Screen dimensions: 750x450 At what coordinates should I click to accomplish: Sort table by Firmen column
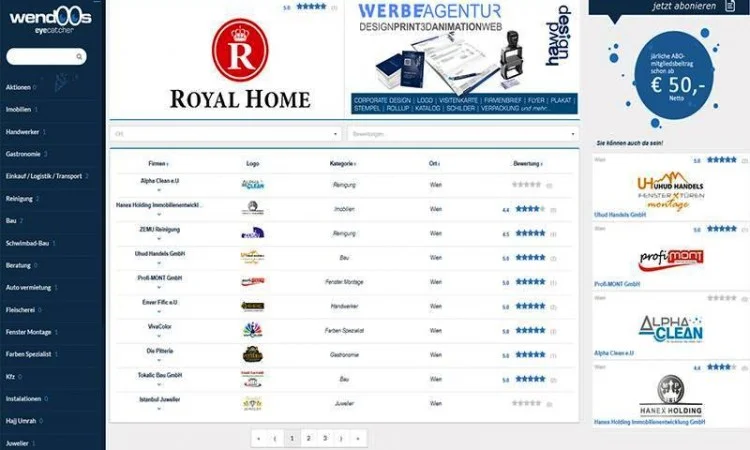[158, 164]
